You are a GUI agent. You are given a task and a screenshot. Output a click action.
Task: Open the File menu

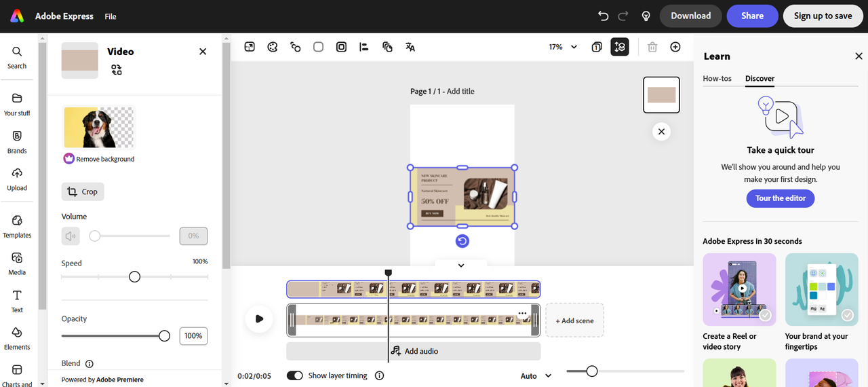click(x=111, y=16)
